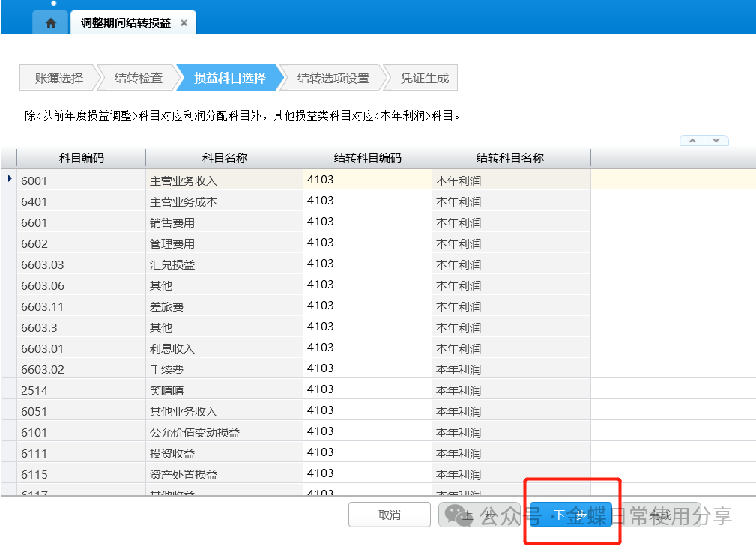Select the 损益科目选择 wizard step

point(229,78)
